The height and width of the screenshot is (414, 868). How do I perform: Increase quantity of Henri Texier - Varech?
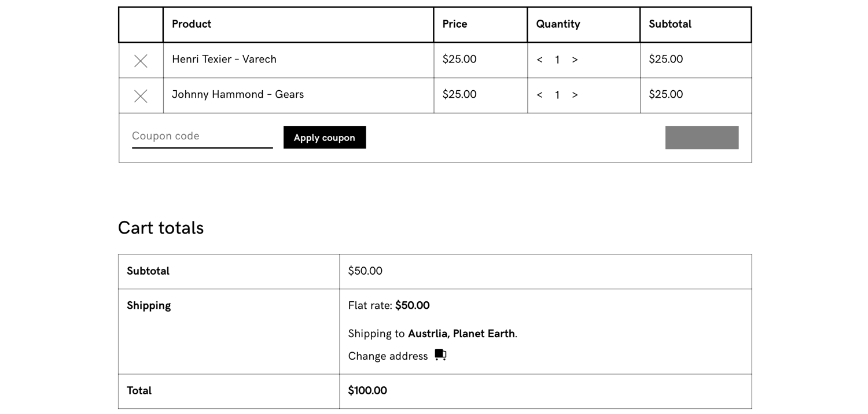tap(575, 60)
